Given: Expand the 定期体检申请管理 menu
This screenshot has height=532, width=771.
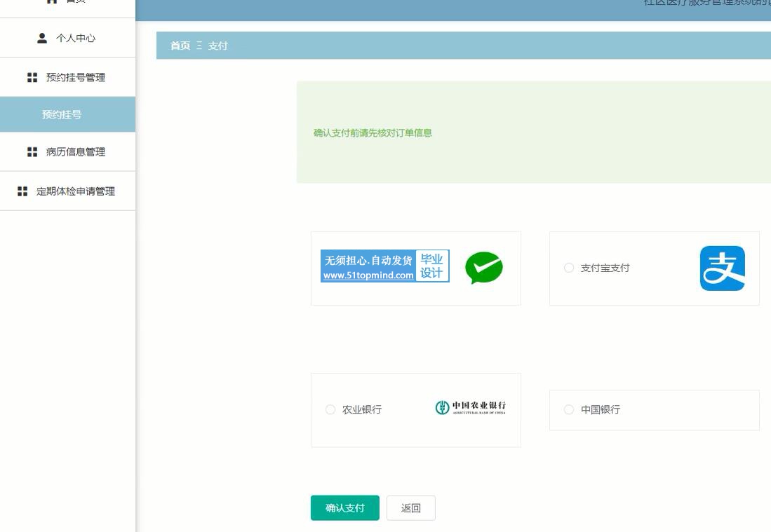Looking at the screenshot, I should (67, 191).
